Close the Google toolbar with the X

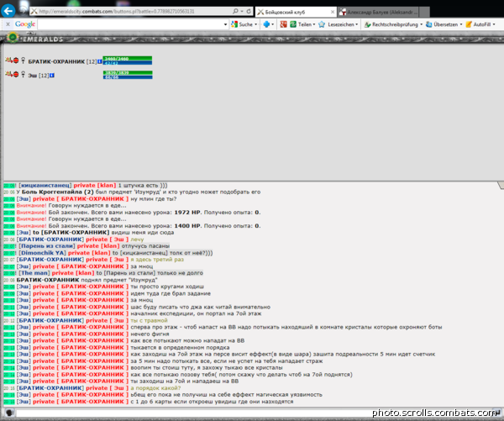[x=8, y=24]
